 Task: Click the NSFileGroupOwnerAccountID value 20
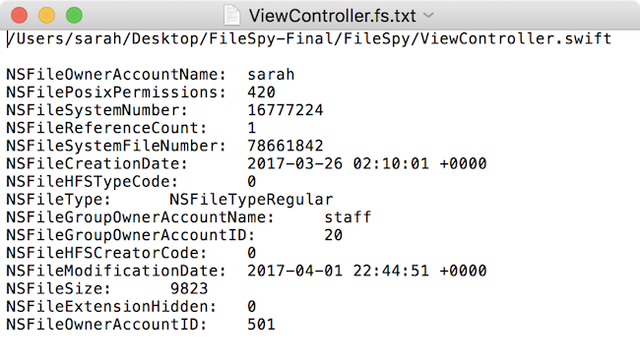click(x=334, y=235)
